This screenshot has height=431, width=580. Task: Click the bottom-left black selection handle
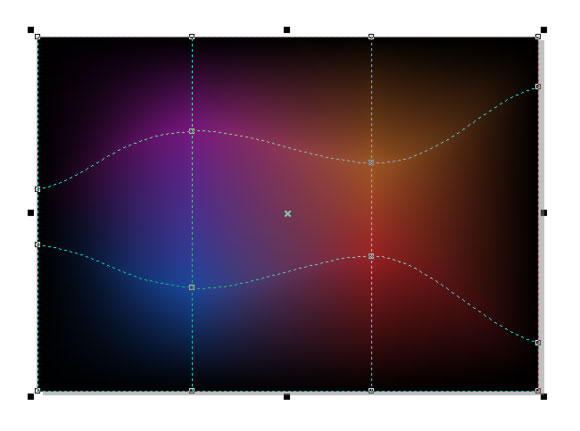tap(31, 397)
